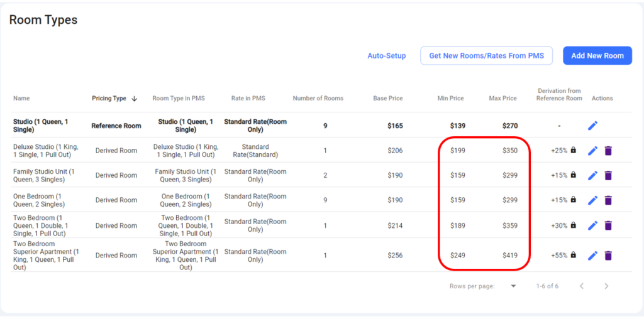Delete the Family Studio Unit room

coord(608,175)
